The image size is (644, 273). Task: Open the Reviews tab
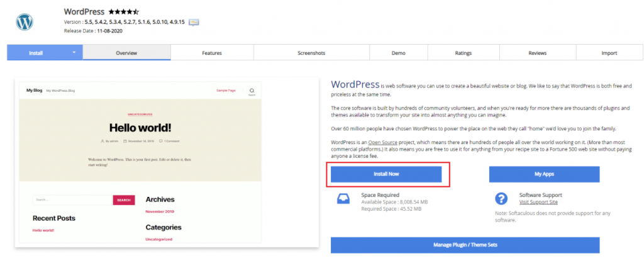(538, 53)
